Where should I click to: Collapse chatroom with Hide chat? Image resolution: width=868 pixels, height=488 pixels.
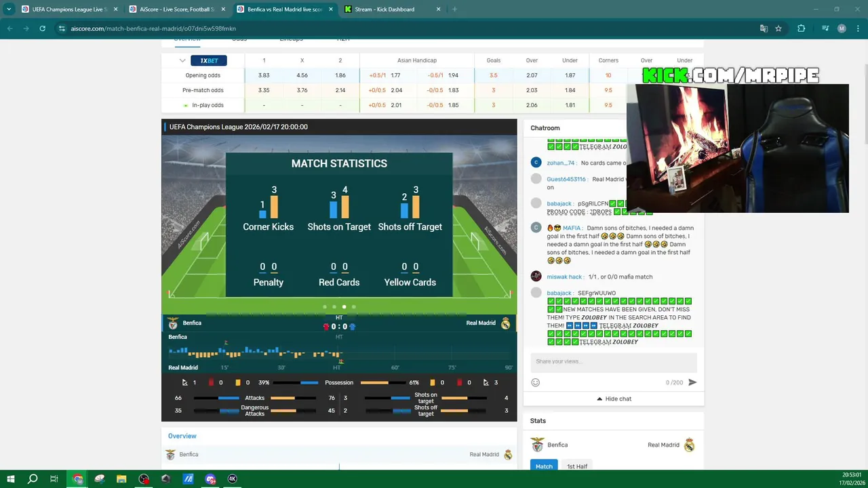(614, 399)
